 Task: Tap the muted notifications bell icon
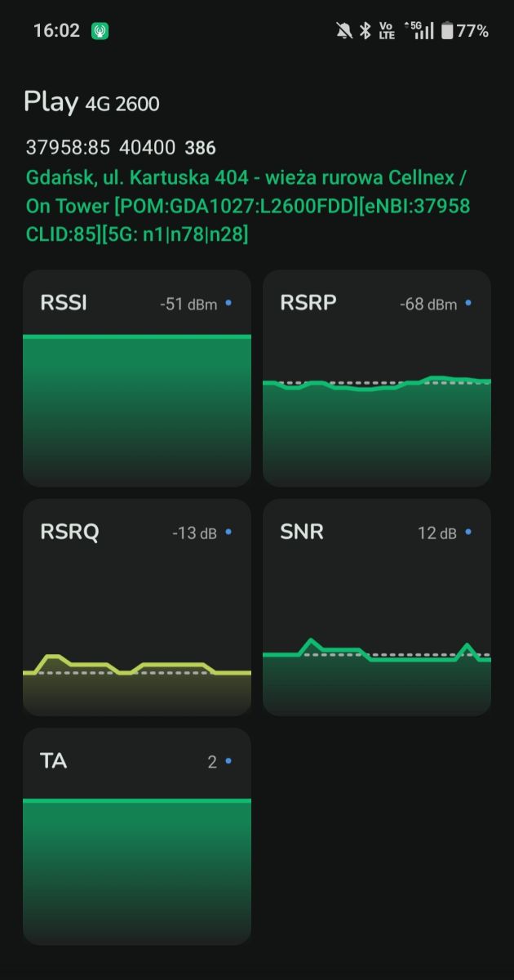click(344, 31)
